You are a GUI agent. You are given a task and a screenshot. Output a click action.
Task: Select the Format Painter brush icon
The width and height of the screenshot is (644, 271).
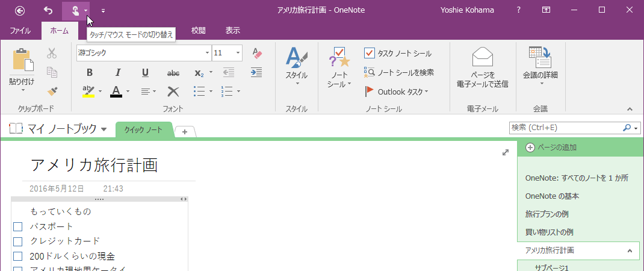[x=52, y=92]
